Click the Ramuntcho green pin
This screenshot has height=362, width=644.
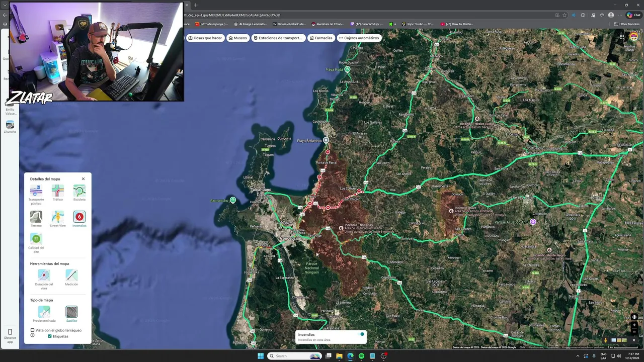(232, 200)
